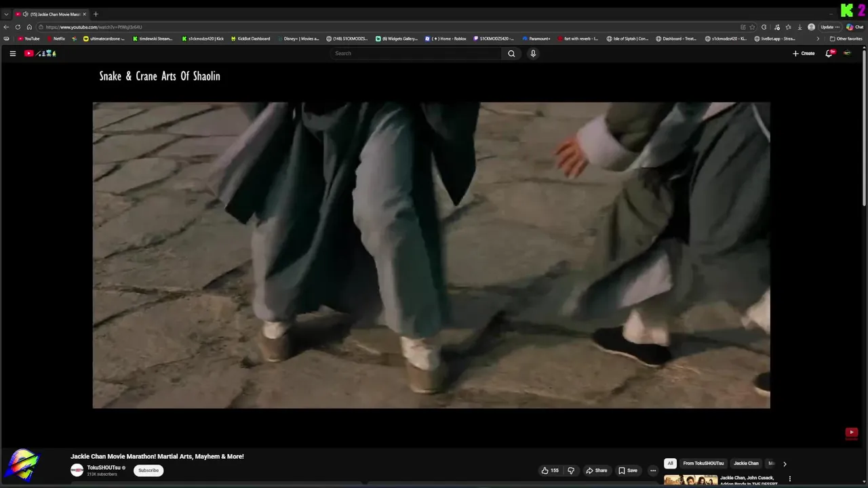Image resolution: width=868 pixels, height=488 pixels.
Task: Open the s1ckmodzs420 | Kick bookmark
Action: click(203, 39)
